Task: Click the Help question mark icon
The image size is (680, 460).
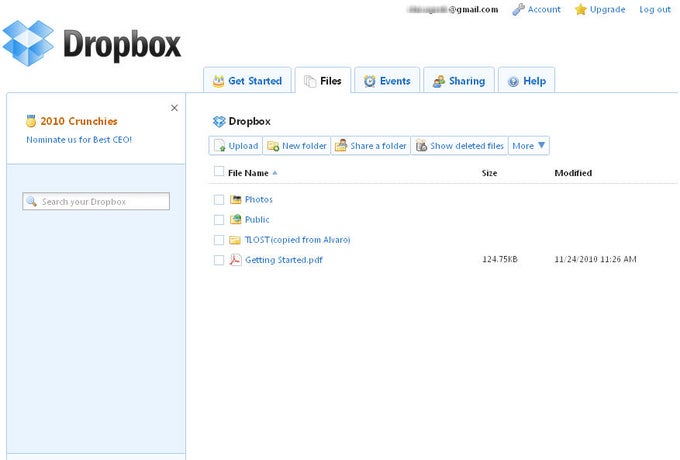Action: click(x=513, y=82)
